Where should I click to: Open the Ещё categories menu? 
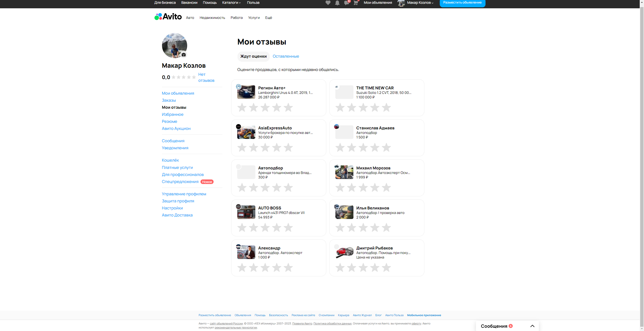click(x=268, y=18)
